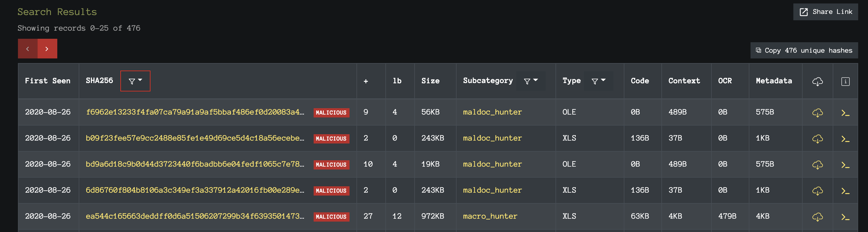Open the SHA256 filter dropdown
868x232 pixels.
[x=135, y=81]
